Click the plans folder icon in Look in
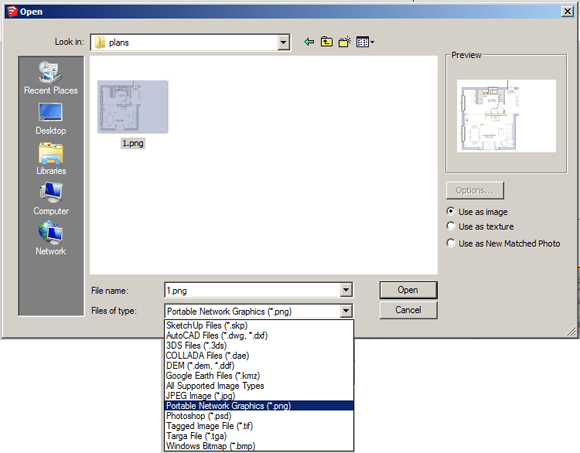Screen dimensions: 580x453 point(100,43)
